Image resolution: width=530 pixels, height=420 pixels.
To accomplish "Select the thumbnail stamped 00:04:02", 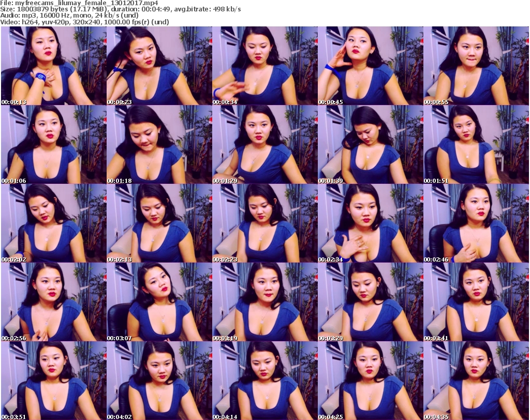I will 159,381.
